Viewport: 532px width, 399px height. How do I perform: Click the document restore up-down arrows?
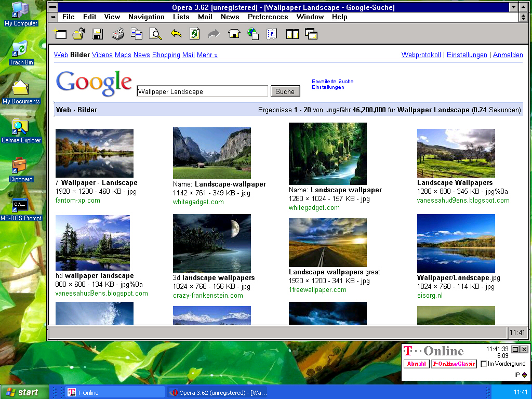coord(524,17)
